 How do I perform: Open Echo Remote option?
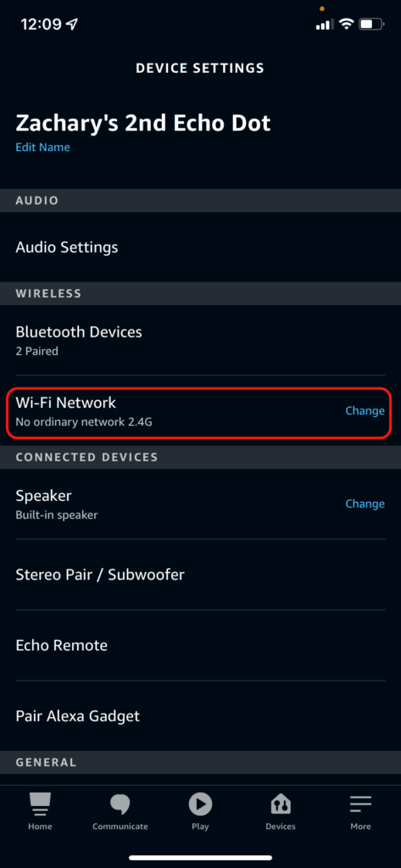pyautogui.click(x=200, y=645)
